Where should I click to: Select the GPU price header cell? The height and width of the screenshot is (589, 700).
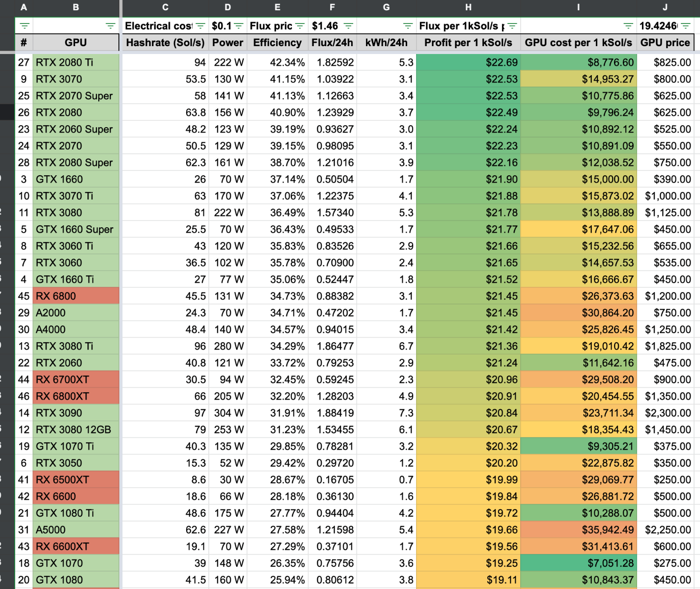point(665,43)
